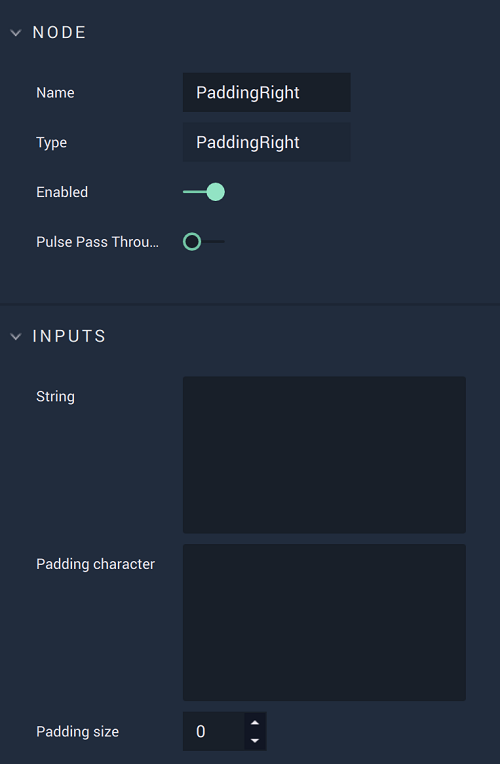500x764 pixels.
Task: Increase Padding size with up arrow
Action: pos(255,723)
